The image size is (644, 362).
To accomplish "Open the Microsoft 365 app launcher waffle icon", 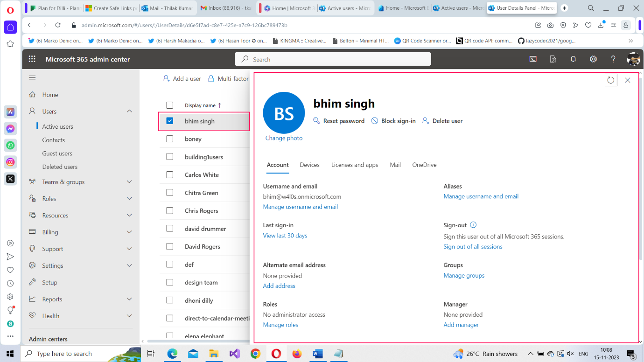I will pyautogui.click(x=32, y=59).
